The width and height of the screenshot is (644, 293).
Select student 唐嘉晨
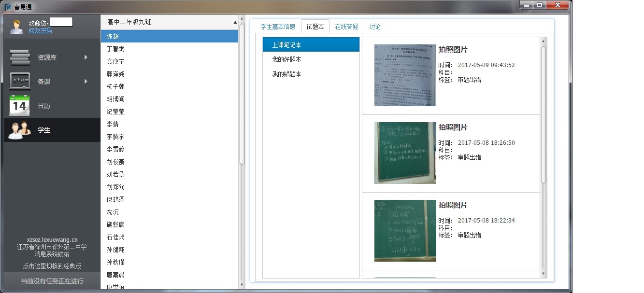point(170,275)
